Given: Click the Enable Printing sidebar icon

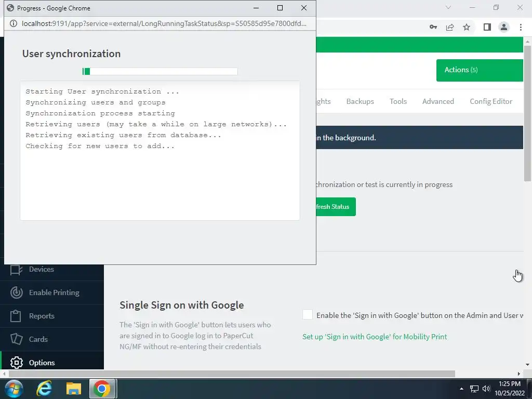Looking at the screenshot, I should point(16,292).
